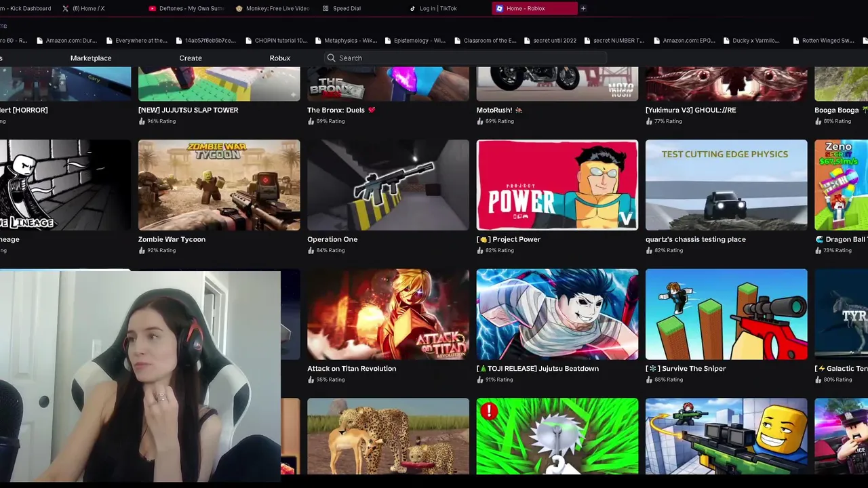
Task: Click the monkey favicon on Monkey tab
Action: pyautogui.click(x=239, y=8)
